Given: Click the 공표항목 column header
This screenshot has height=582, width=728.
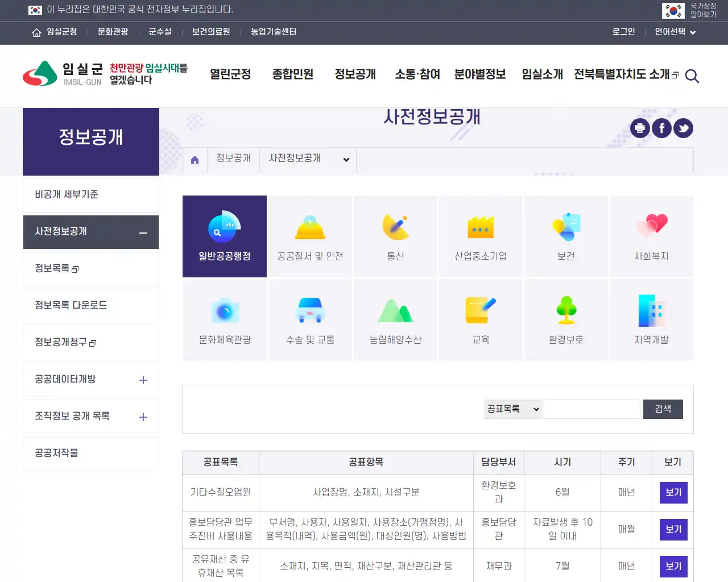Looking at the screenshot, I should pos(366,463).
